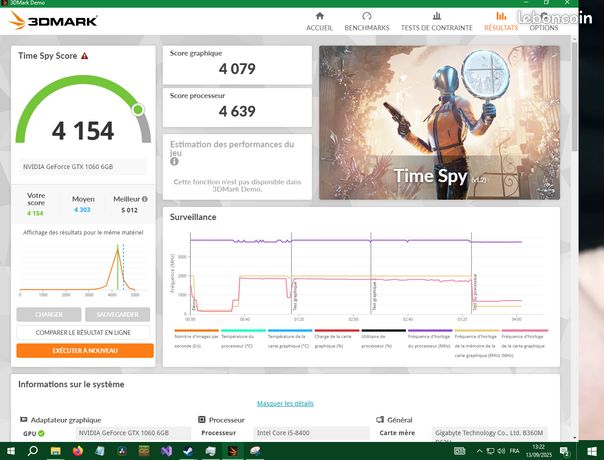
Task: Click the taskbar network icon
Action: pyautogui.click(x=490, y=451)
